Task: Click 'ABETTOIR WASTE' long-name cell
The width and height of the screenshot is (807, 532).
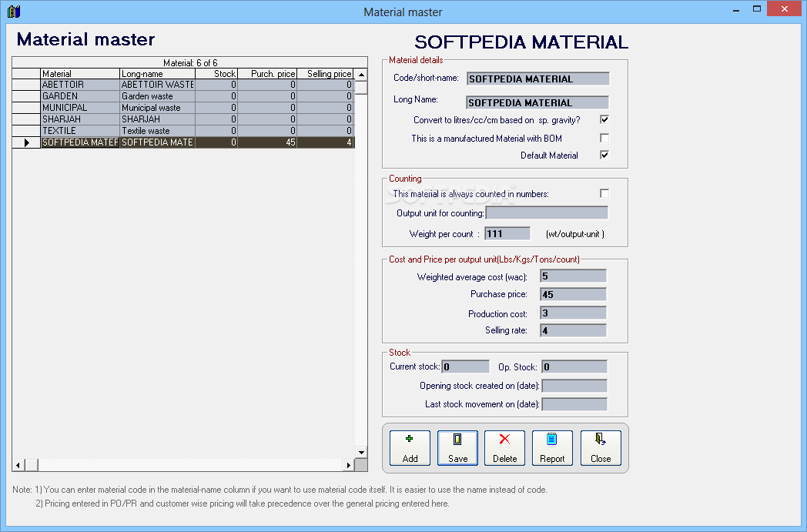Action: 158,85
